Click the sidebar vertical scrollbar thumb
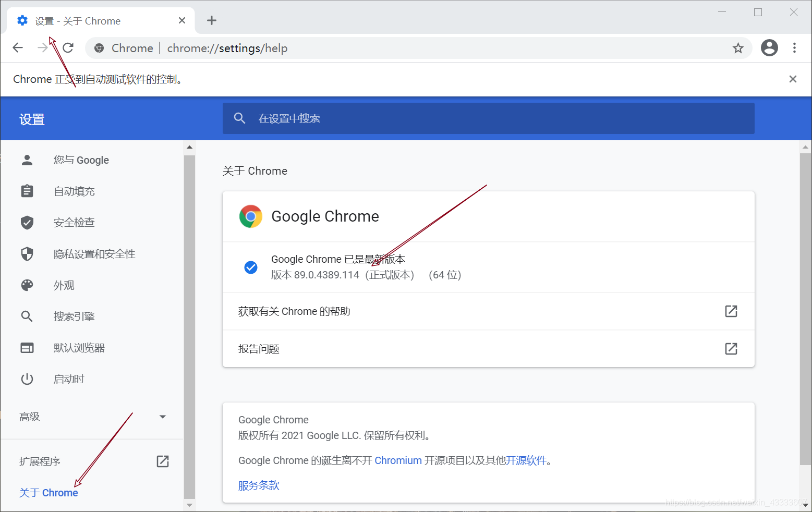This screenshot has height=512, width=812. [x=189, y=327]
